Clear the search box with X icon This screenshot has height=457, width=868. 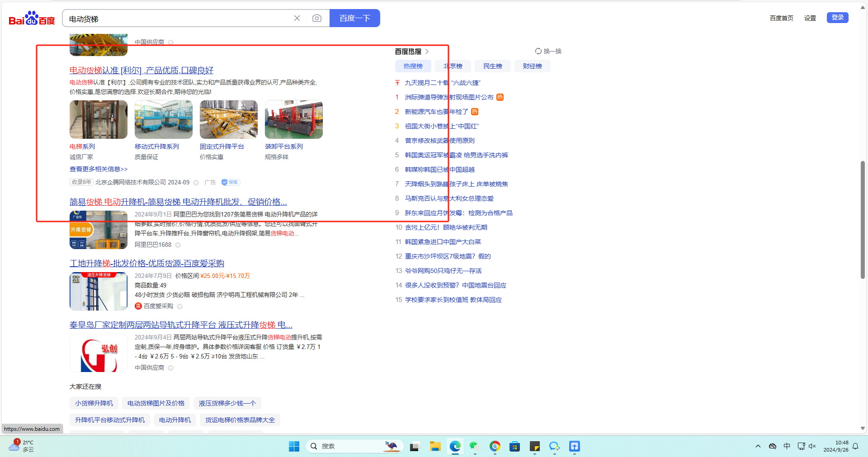(x=297, y=18)
